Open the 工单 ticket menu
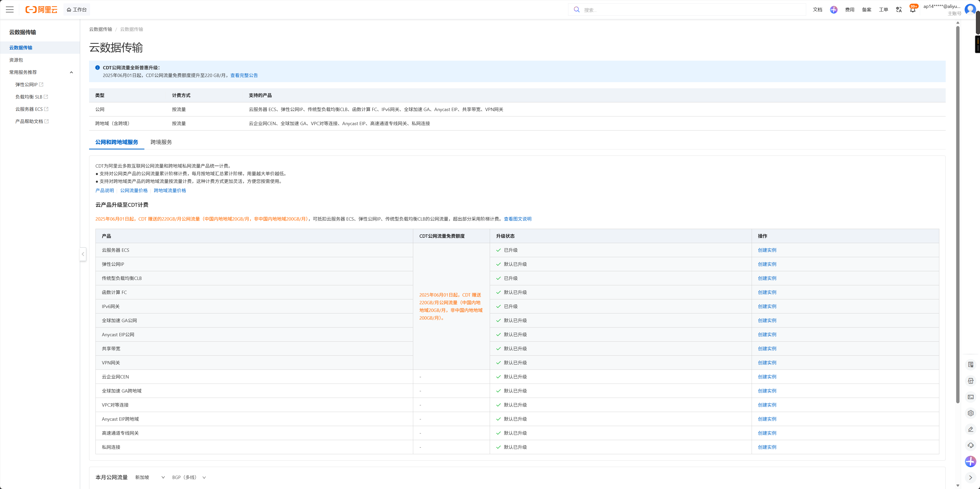The height and width of the screenshot is (489, 980). pos(883,9)
